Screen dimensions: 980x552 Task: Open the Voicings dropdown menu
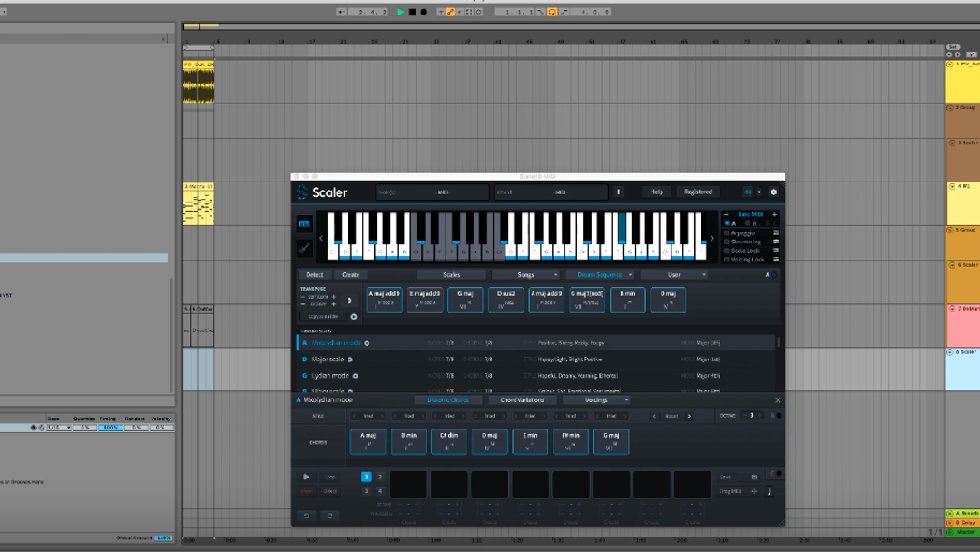coord(597,399)
